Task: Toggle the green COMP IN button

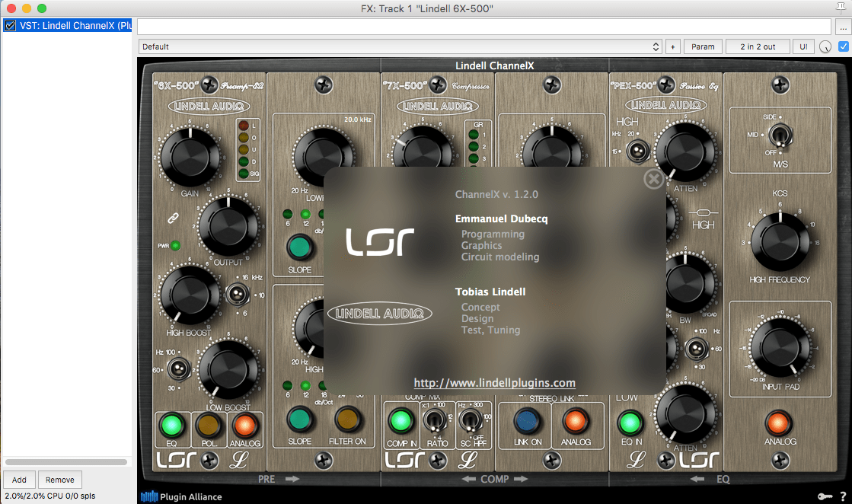Action: pos(401,421)
